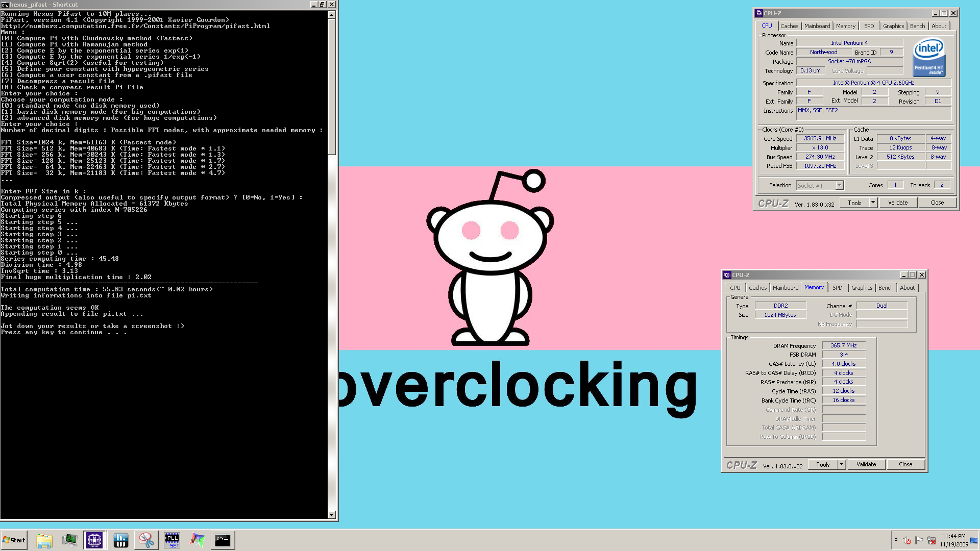Open Bench tab in lower CPU-Z window
This screenshot has height=551, width=980.
point(886,288)
